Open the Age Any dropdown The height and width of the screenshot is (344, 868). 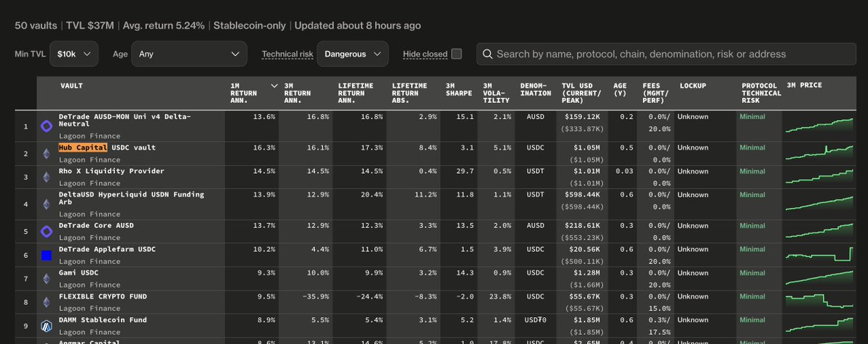point(190,54)
